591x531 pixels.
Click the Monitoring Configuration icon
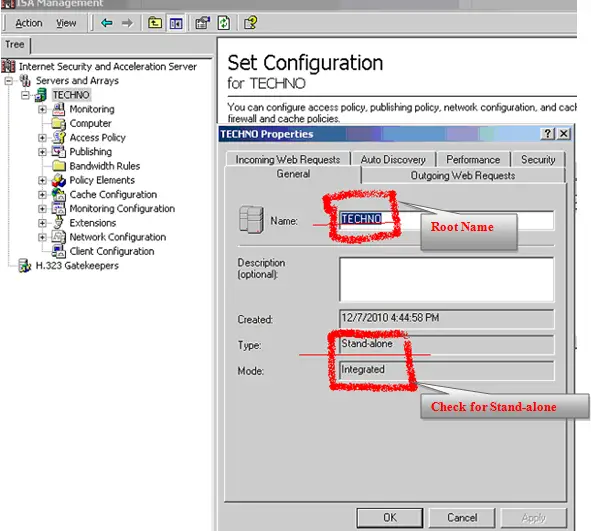click(x=58, y=208)
